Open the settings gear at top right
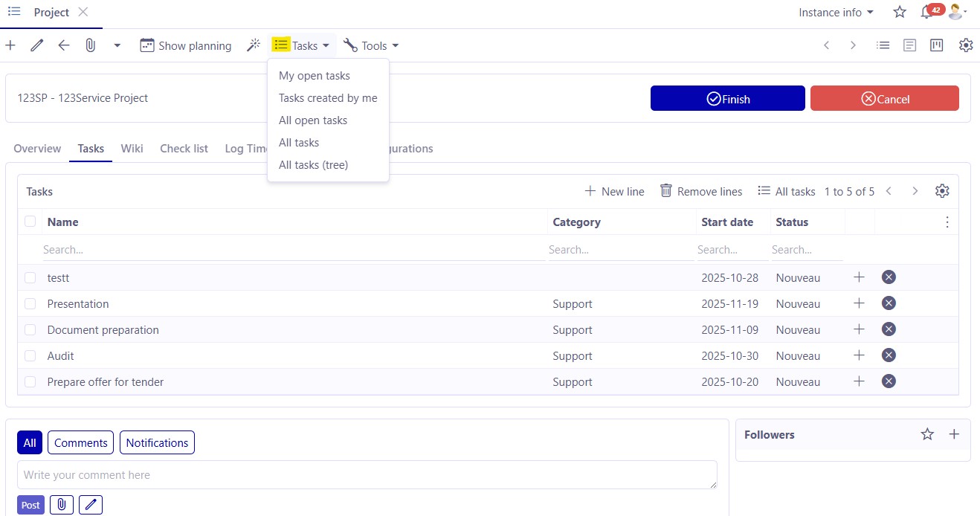The width and height of the screenshot is (980, 516). (x=965, y=45)
